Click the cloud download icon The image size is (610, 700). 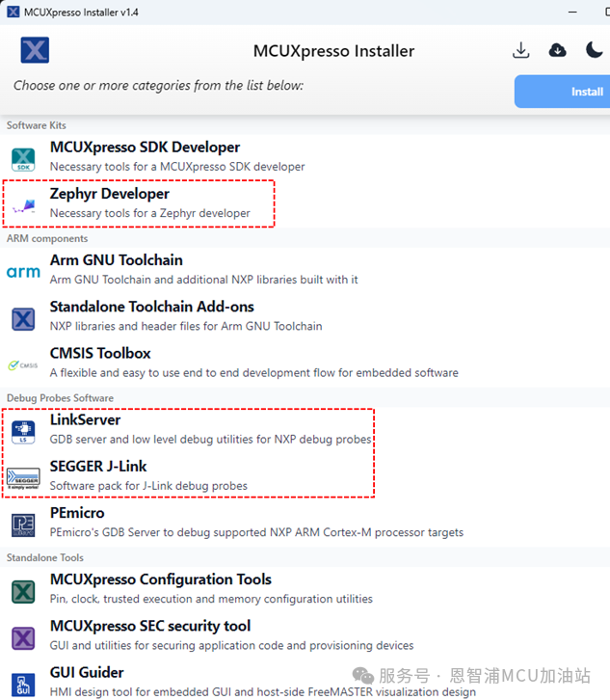557,50
